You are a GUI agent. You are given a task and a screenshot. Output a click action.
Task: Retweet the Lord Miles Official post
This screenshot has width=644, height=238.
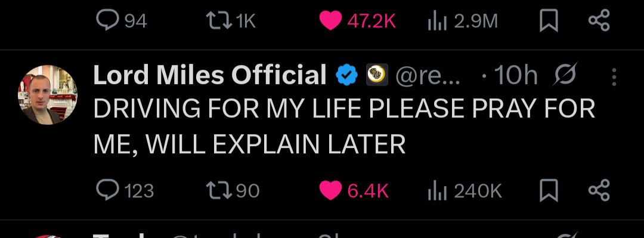[x=233, y=190]
